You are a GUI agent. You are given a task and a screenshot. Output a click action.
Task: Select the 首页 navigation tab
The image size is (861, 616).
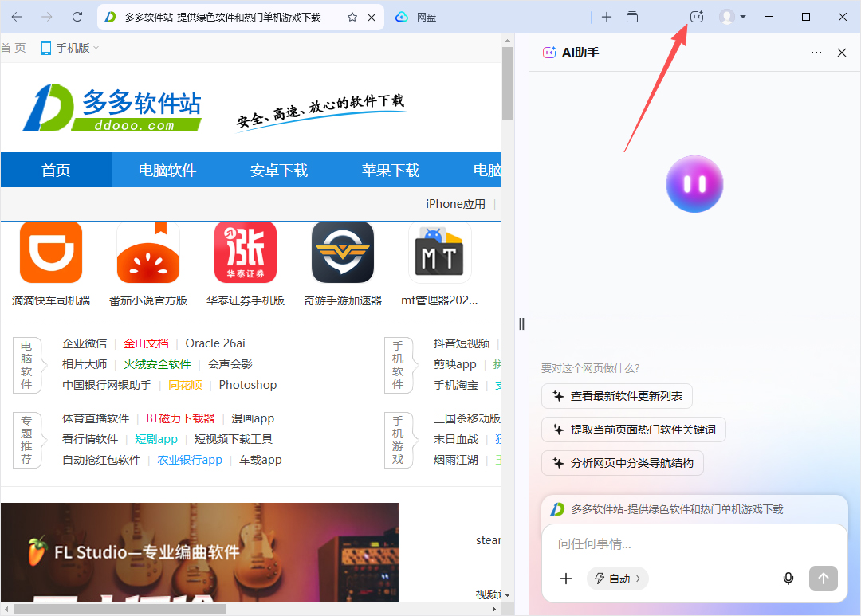56,171
